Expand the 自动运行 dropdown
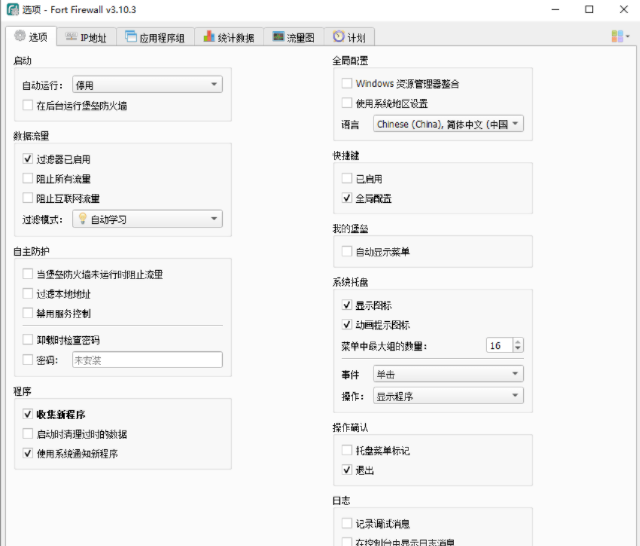The height and width of the screenshot is (546, 640). click(147, 85)
